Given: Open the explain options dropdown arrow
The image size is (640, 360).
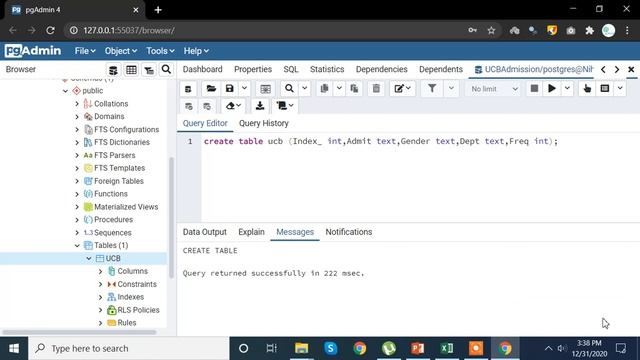Looking at the screenshot, I should (x=620, y=89).
